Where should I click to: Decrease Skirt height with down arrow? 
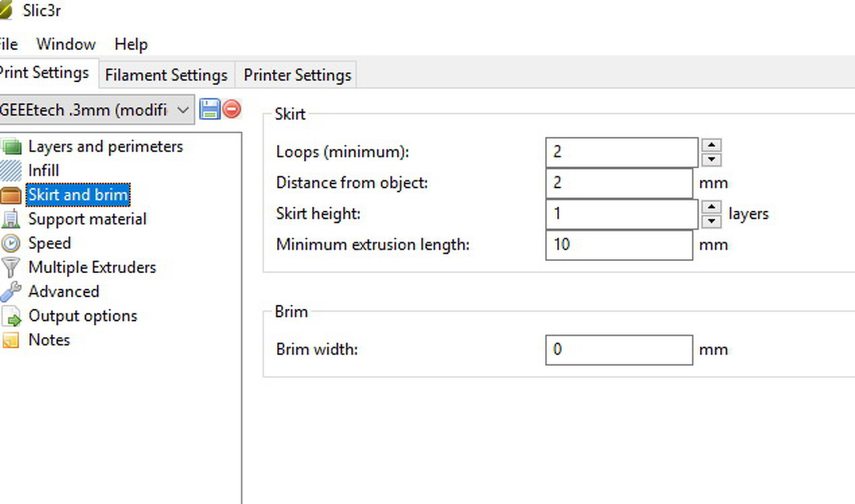711,222
